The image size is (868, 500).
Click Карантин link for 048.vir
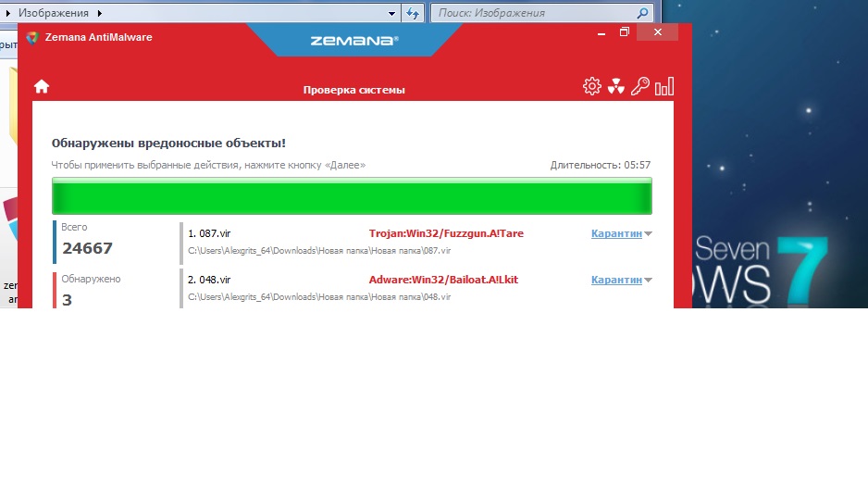pos(616,280)
